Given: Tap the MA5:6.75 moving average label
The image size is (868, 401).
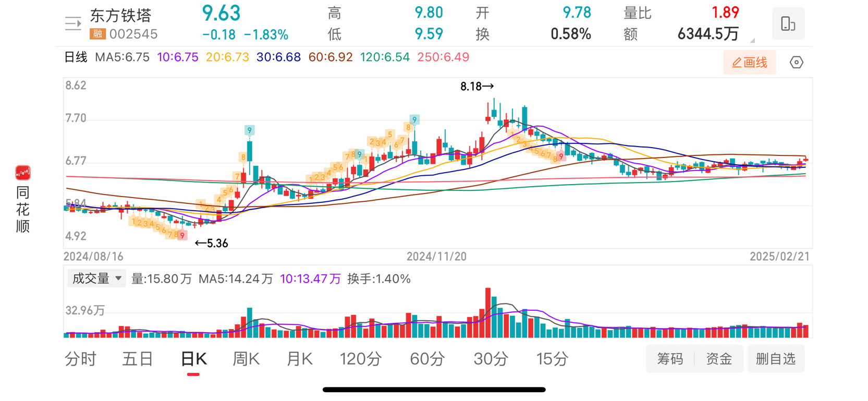Looking at the screenshot, I should [x=122, y=57].
